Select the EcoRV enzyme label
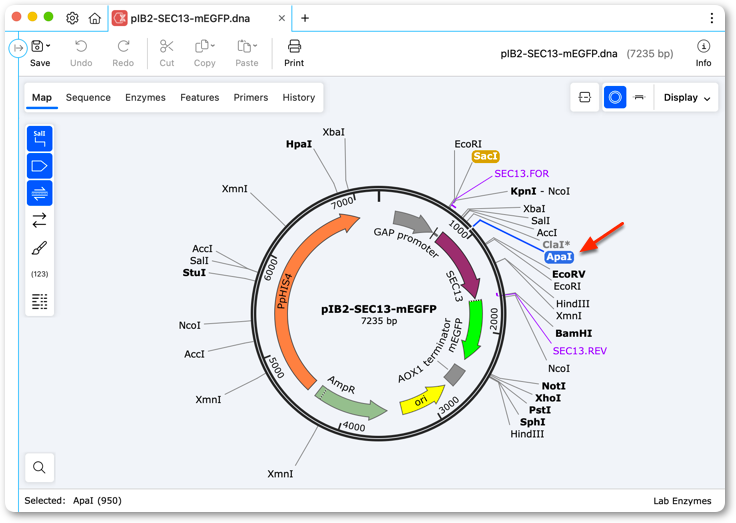 [568, 275]
